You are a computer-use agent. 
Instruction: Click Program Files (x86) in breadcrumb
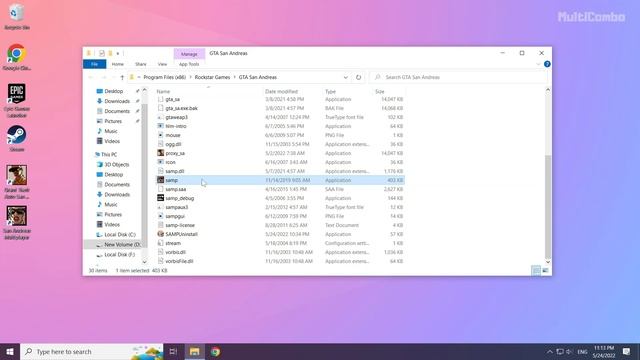pyautogui.click(x=164, y=77)
